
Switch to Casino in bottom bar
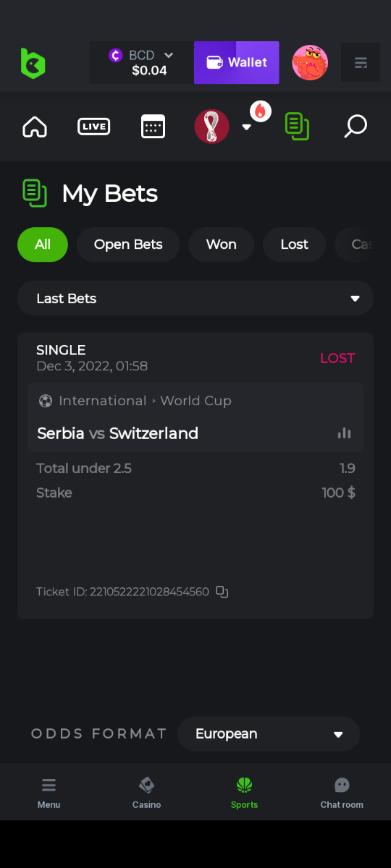(x=146, y=793)
